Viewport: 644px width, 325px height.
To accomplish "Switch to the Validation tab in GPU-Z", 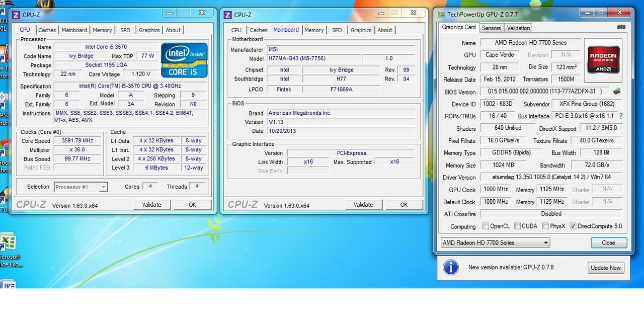I will coord(518,28).
